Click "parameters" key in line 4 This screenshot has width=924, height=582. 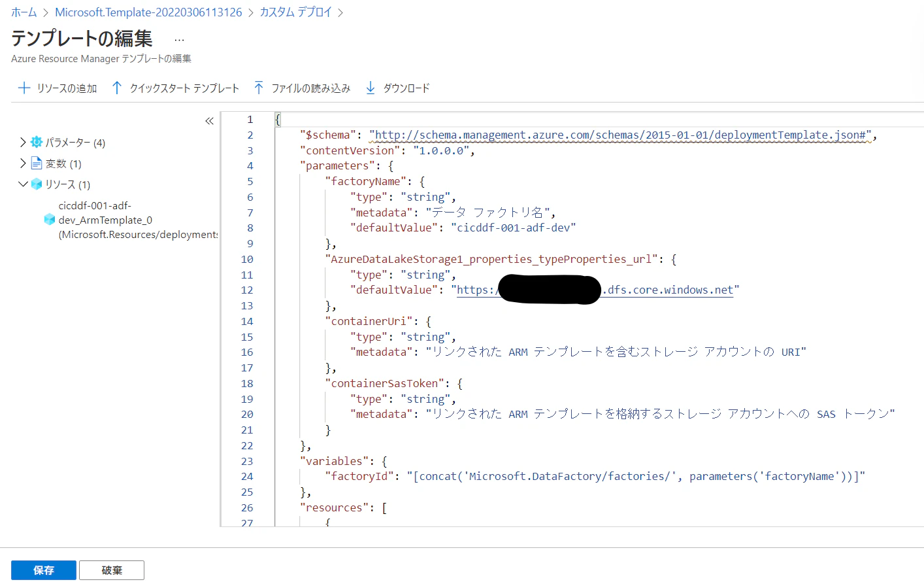pyautogui.click(x=337, y=165)
